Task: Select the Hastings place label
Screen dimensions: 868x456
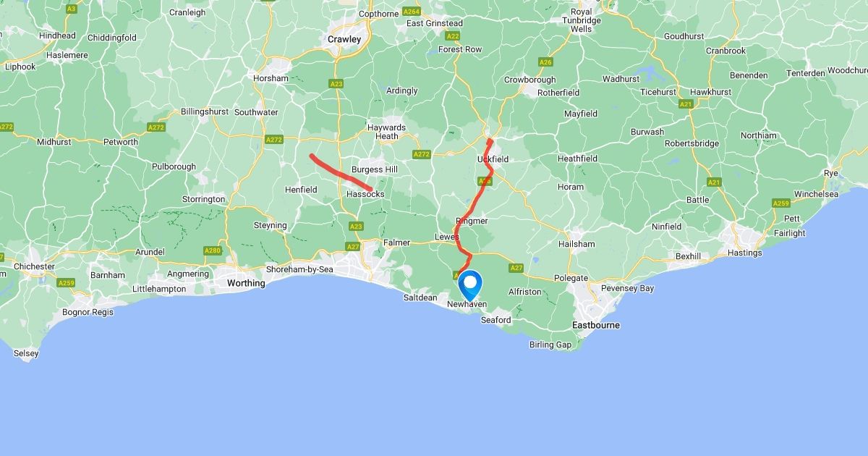Action: 745,253
